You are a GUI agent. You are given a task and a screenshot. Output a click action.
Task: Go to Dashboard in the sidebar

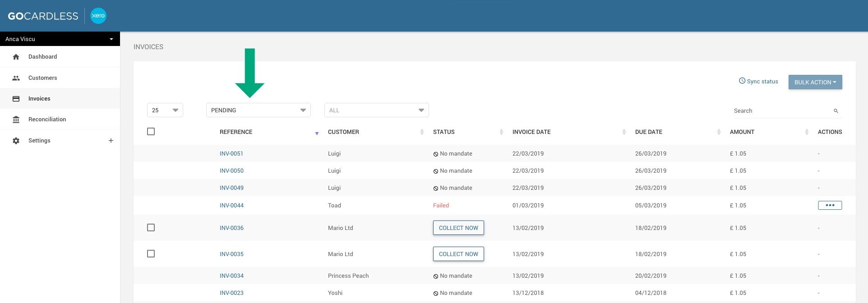(x=60, y=57)
